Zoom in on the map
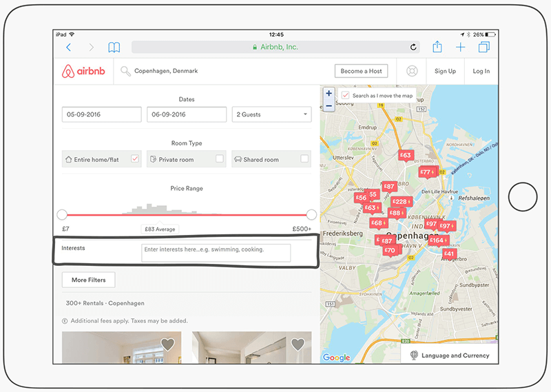This screenshot has height=392, width=551. tap(329, 94)
